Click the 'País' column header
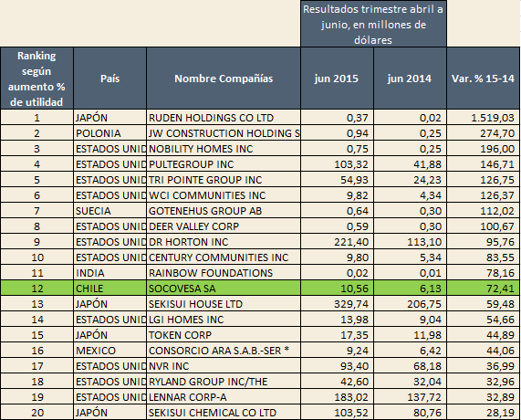521x420 pixels. pyautogui.click(x=110, y=79)
